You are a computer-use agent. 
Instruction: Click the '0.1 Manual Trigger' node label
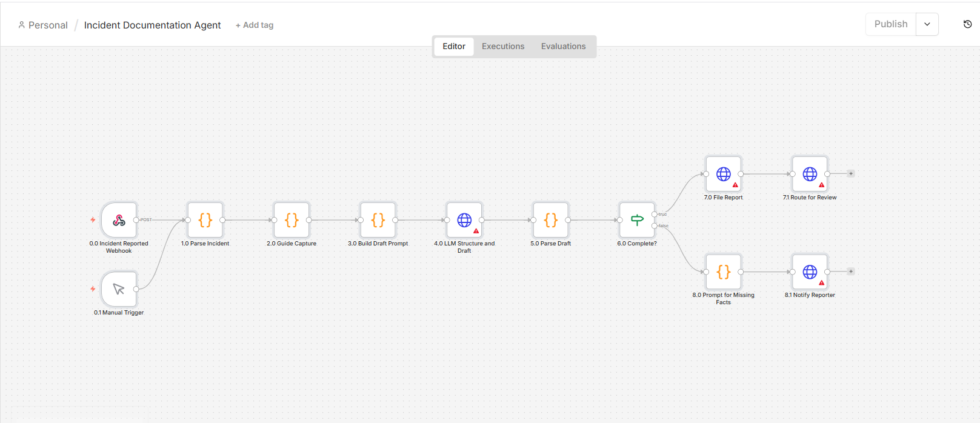point(119,313)
